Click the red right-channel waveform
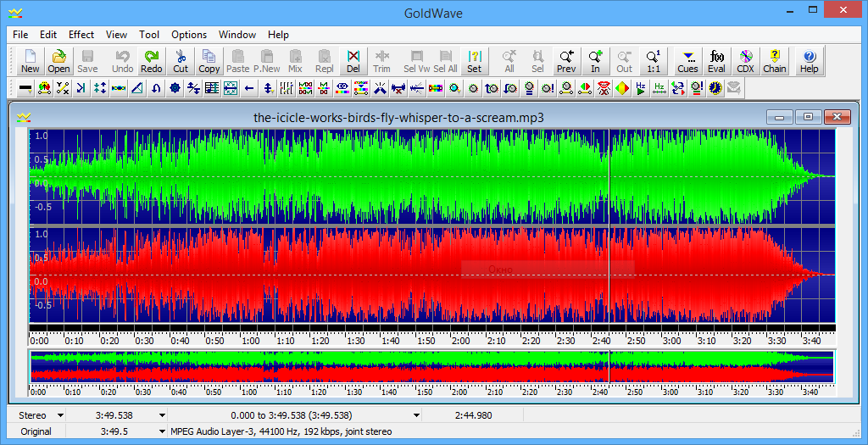 tap(431, 275)
